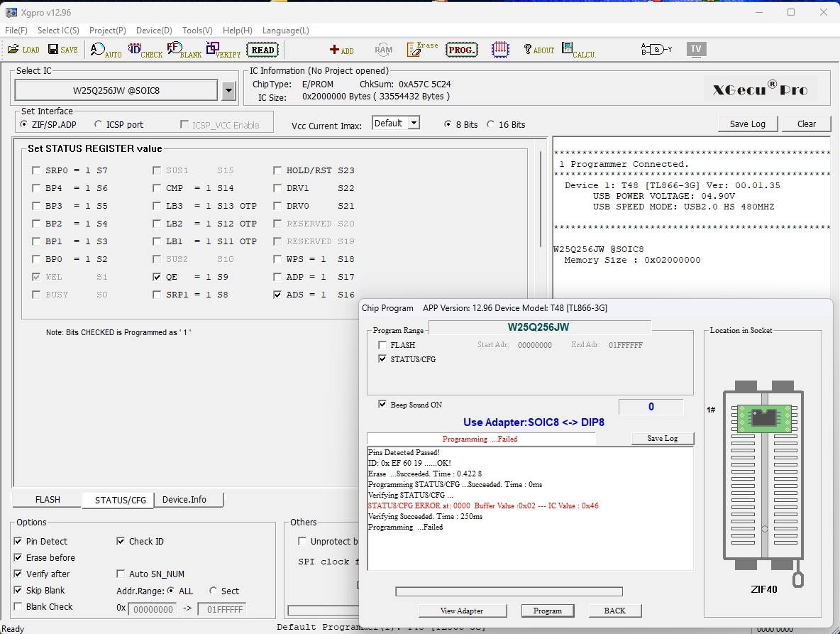Select the ICSP port radio button
The width and height of the screenshot is (840, 634).
point(98,124)
